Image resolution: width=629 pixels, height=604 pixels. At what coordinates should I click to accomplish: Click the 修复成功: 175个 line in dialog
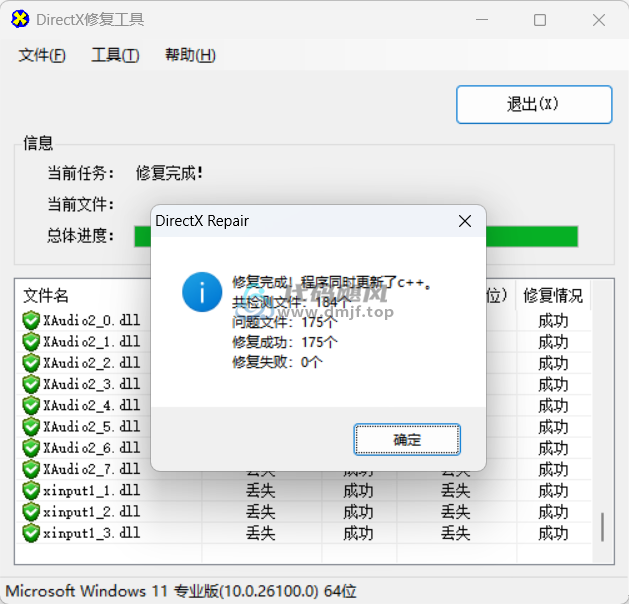point(285,342)
